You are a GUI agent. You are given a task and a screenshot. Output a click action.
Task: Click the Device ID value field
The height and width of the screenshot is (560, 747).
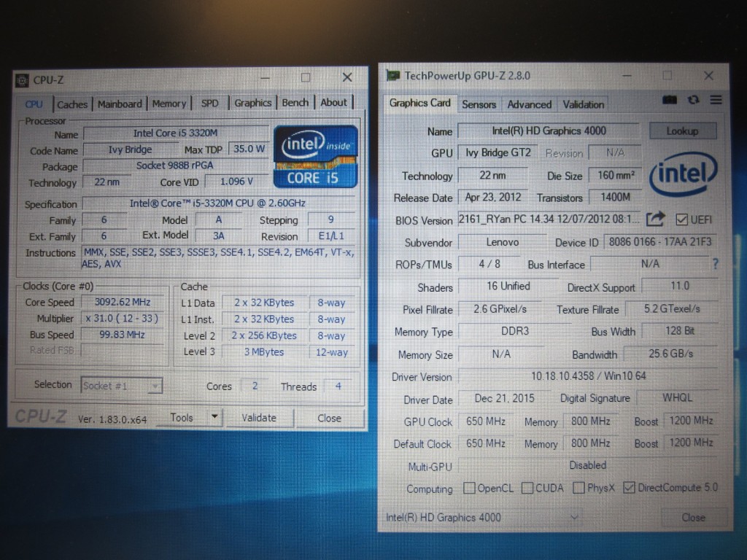coord(660,241)
